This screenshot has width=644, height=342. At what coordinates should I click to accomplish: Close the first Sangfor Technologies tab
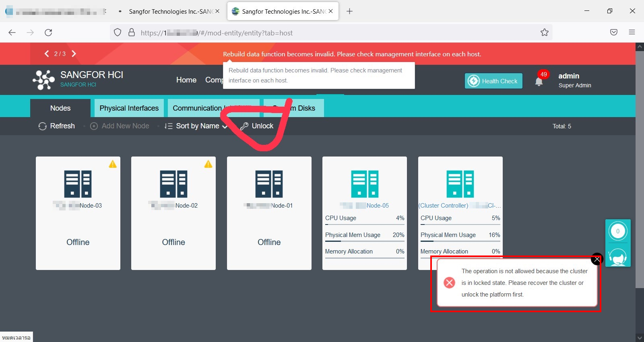pos(217,11)
